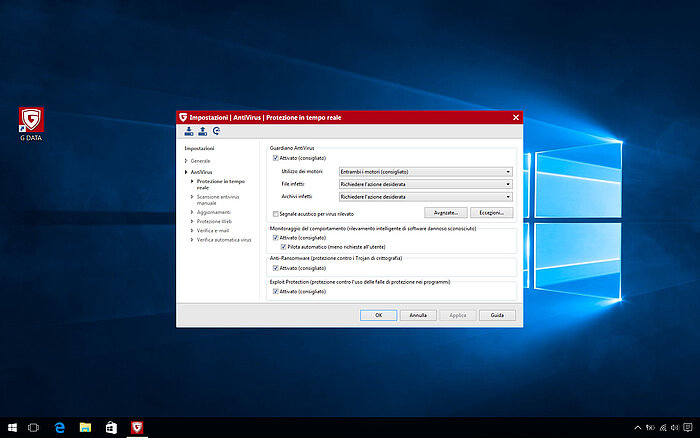Click the reset settings icon in the toolbar

(217, 131)
